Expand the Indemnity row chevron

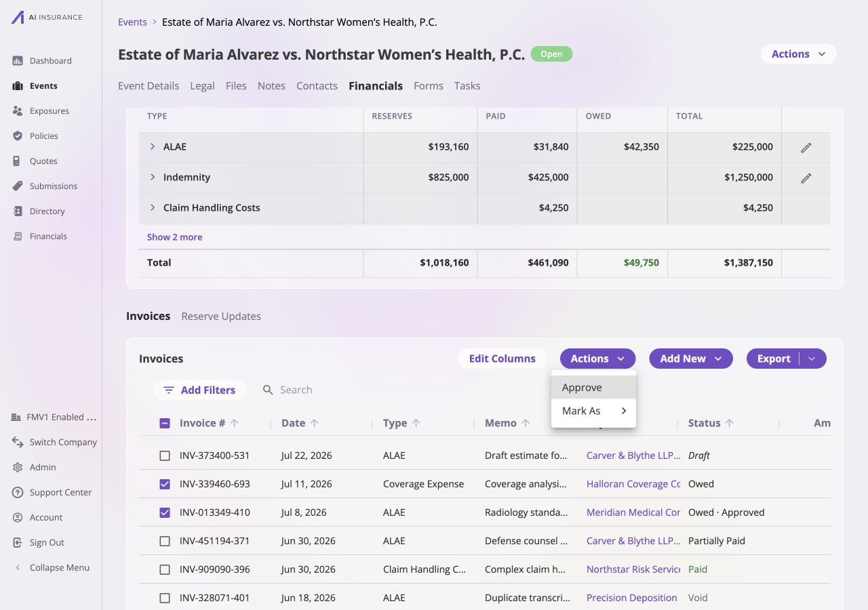click(x=153, y=177)
